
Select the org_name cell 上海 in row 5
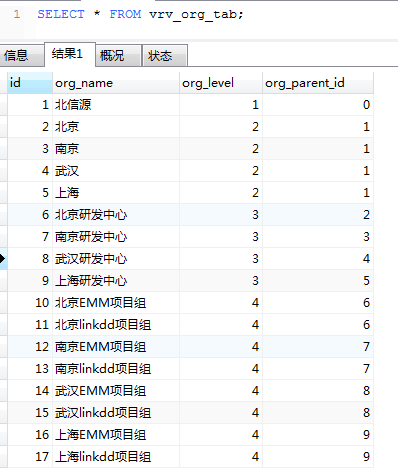116,193
